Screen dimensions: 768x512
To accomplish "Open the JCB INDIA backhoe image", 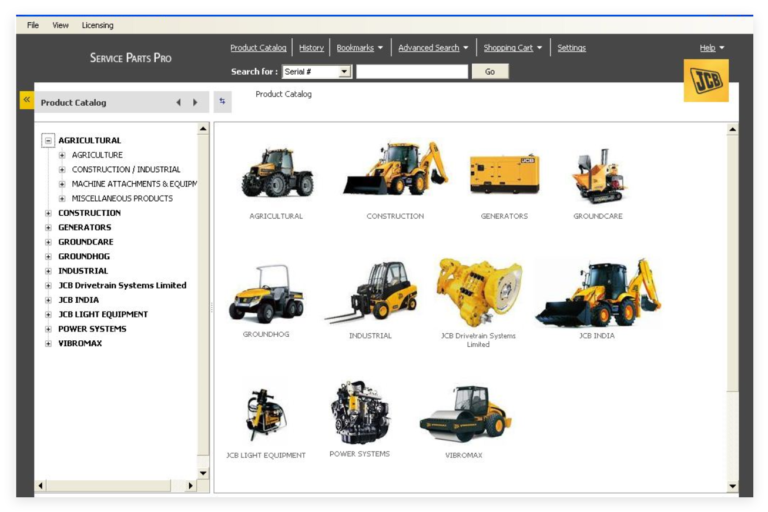I will [x=598, y=293].
